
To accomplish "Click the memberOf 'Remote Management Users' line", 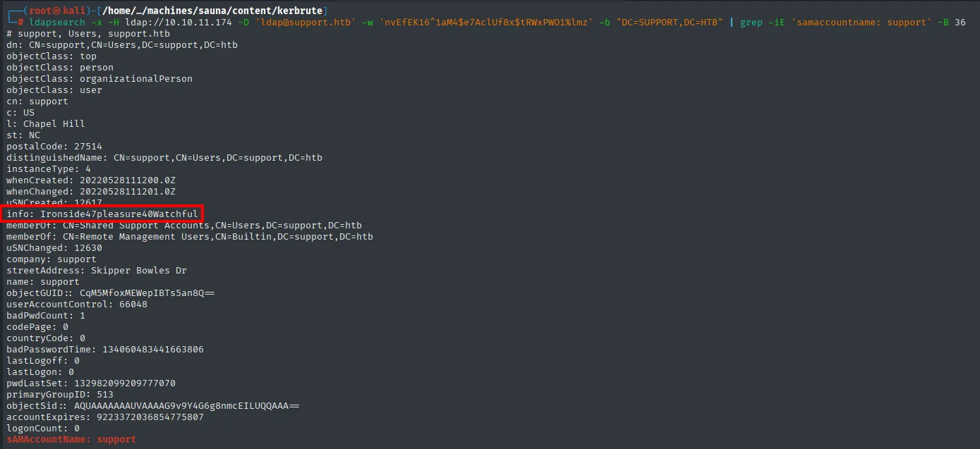I will click(190, 237).
